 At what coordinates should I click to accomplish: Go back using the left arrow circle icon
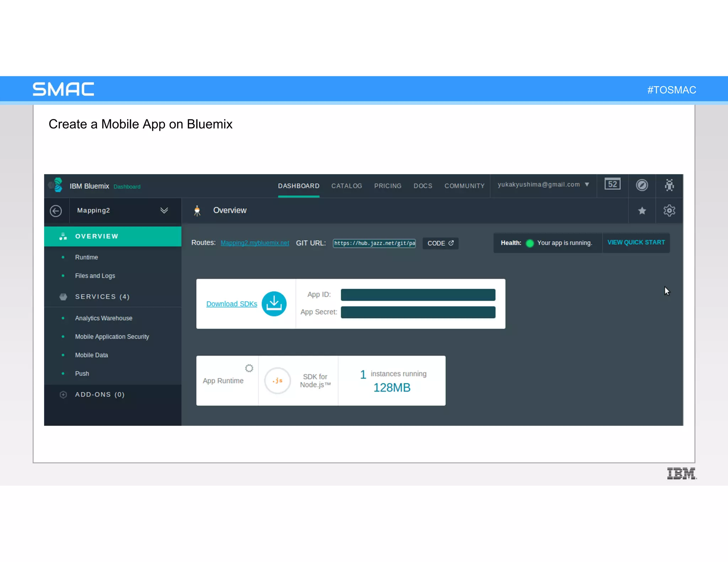(x=56, y=211)
